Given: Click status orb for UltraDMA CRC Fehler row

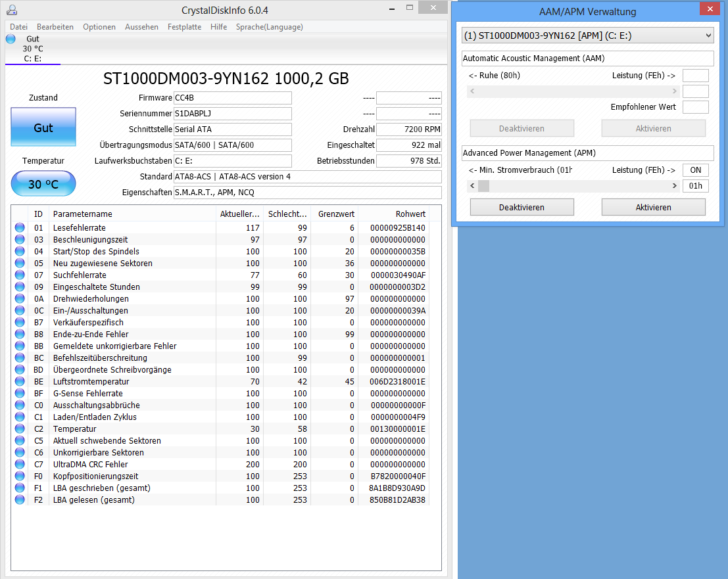Looking at the screenshot, I should pyautogui.click(x=20, y=464).
